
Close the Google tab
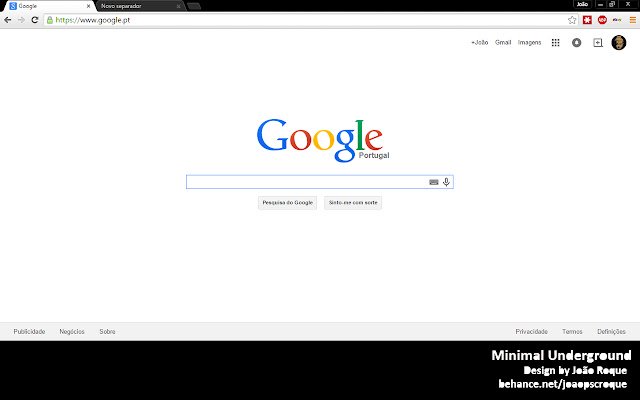click(88, 6)
